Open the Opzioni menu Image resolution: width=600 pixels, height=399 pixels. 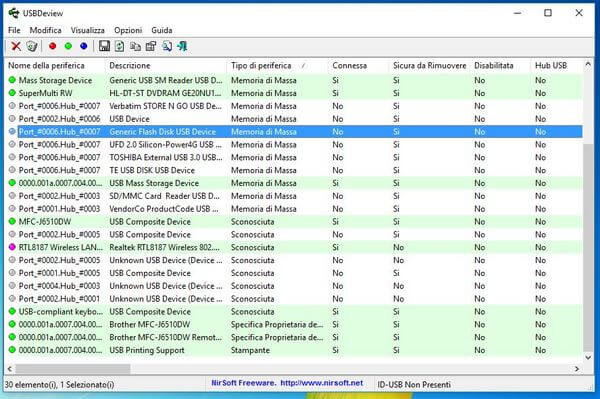[x=128, y=30]
